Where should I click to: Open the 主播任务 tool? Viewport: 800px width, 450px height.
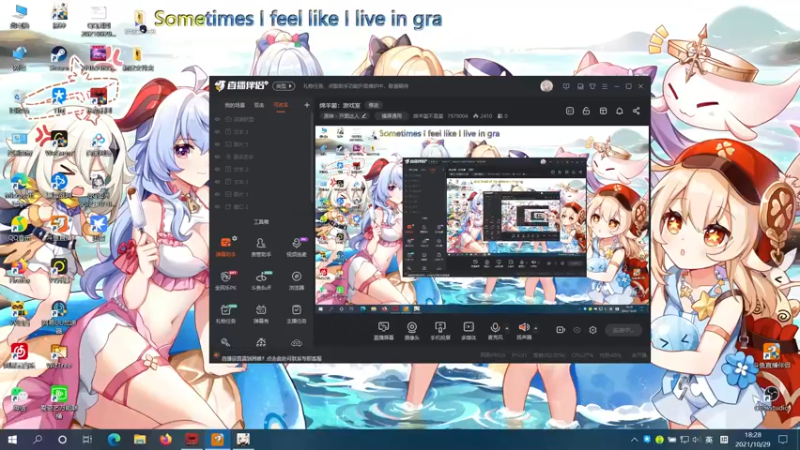click(x=296, y=314)
